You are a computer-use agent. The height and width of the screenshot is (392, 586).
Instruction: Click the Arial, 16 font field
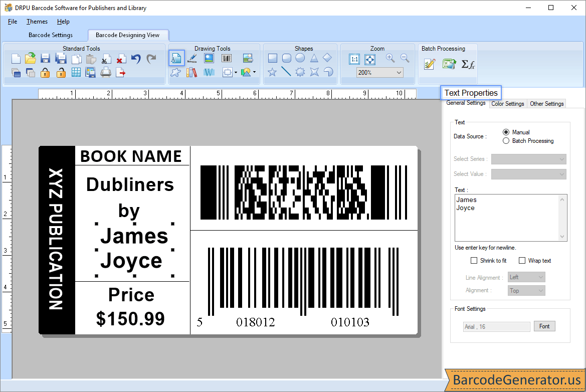coord(497,327)
